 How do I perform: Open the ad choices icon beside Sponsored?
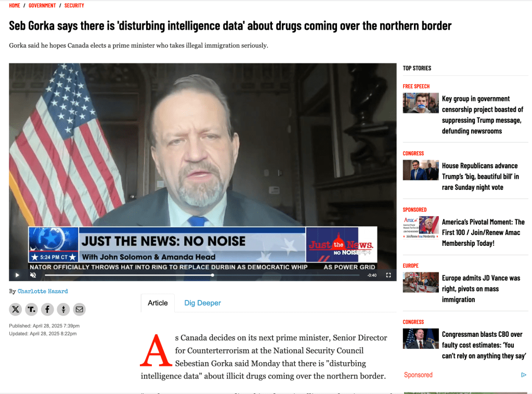pyautogui.click(x=524, y=375)
